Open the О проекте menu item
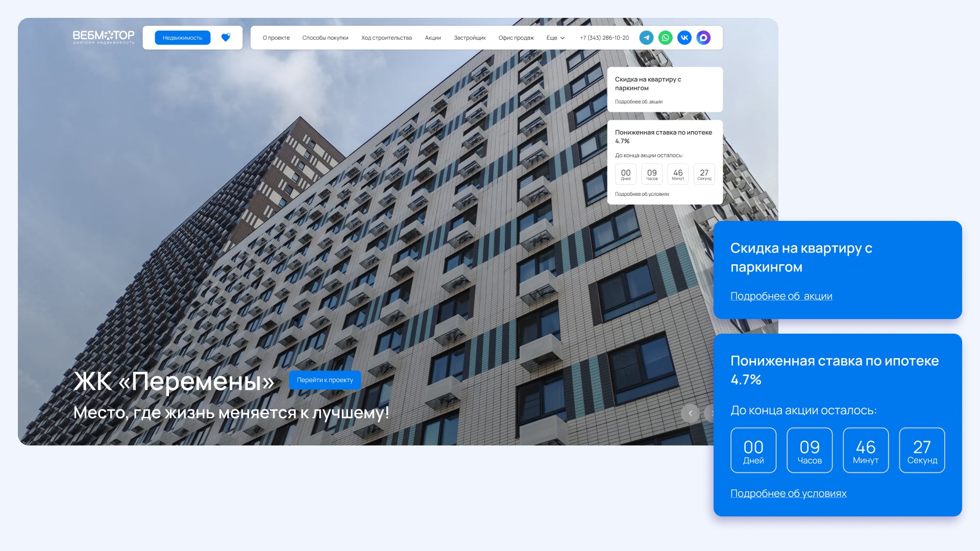 click(276, 38)
